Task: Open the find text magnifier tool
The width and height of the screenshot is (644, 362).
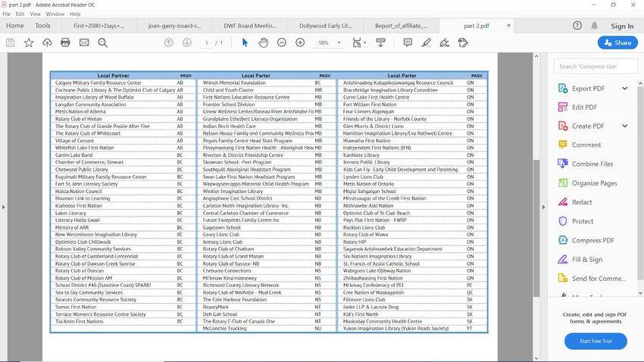Action: [102, 43]
